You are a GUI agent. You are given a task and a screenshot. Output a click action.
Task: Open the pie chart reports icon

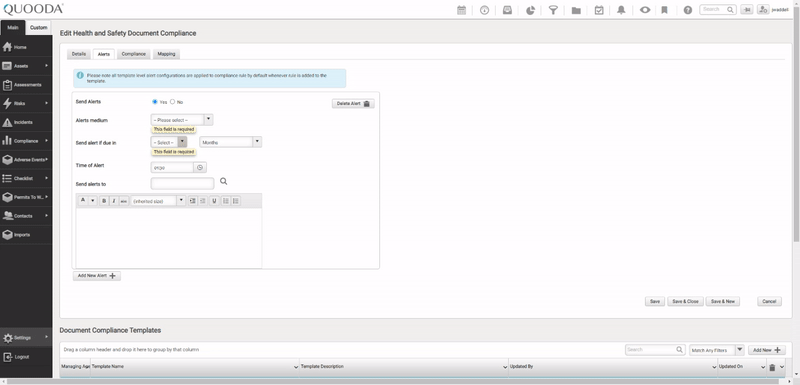[531, 10]
